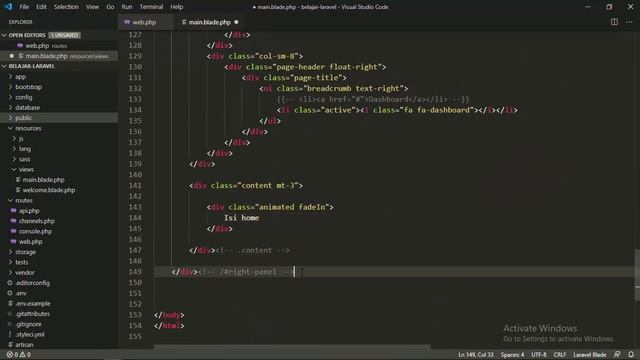Open the Selection menu

(66, 7)
